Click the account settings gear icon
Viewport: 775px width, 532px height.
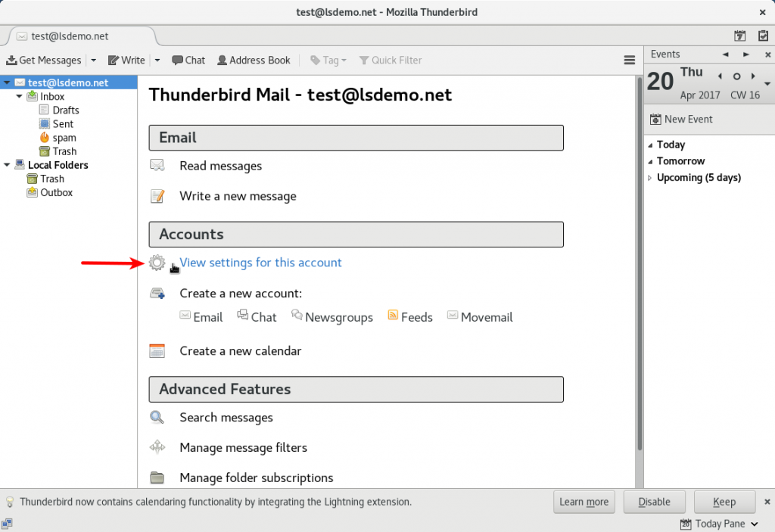[x=157, y=263]
